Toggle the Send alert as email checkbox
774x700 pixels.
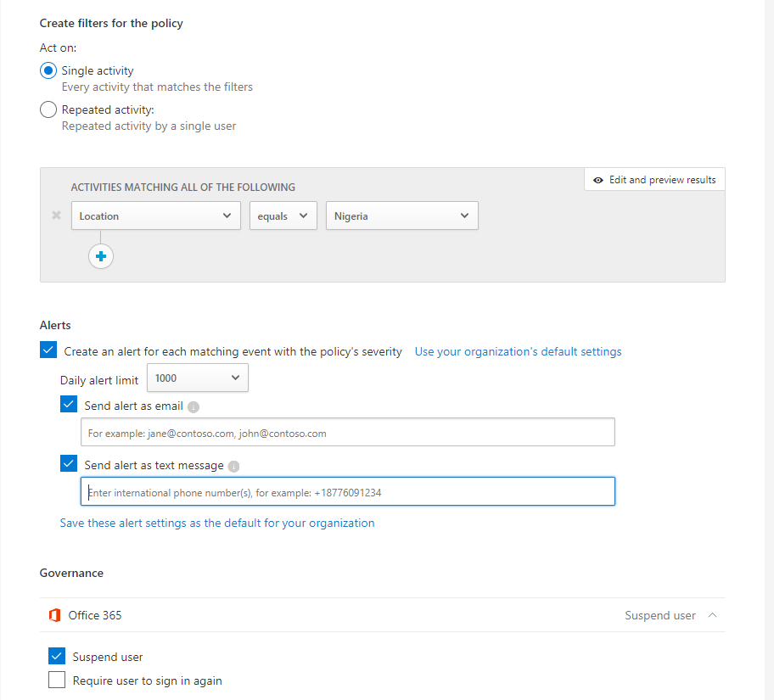coord(69,404)
